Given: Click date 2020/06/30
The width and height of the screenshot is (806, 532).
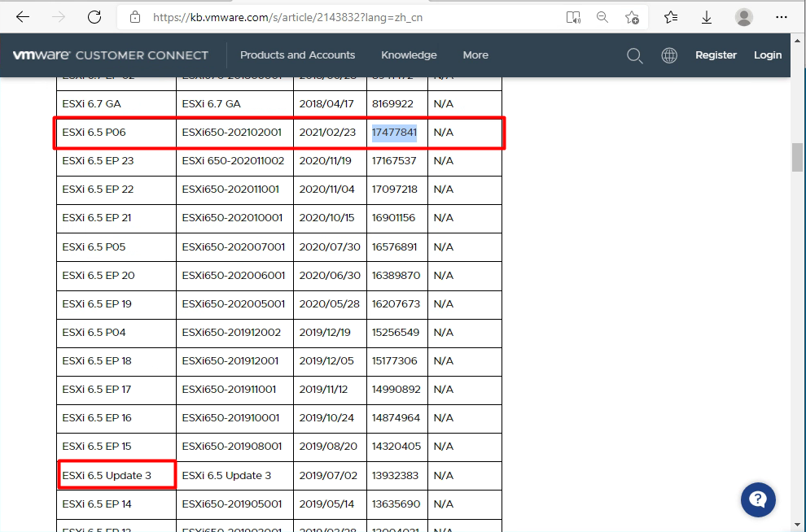Looking at the screenshot, I should tap(330, 275).
